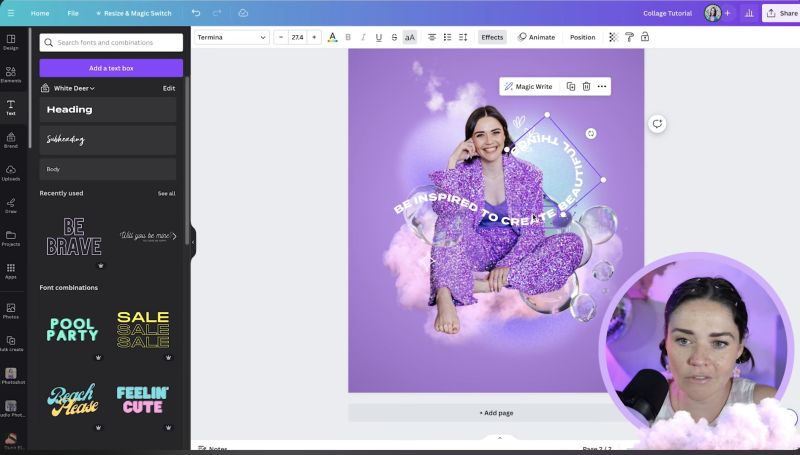Click the Share button
This screenshot has height=455, width=800.
[x=782, y=13]
